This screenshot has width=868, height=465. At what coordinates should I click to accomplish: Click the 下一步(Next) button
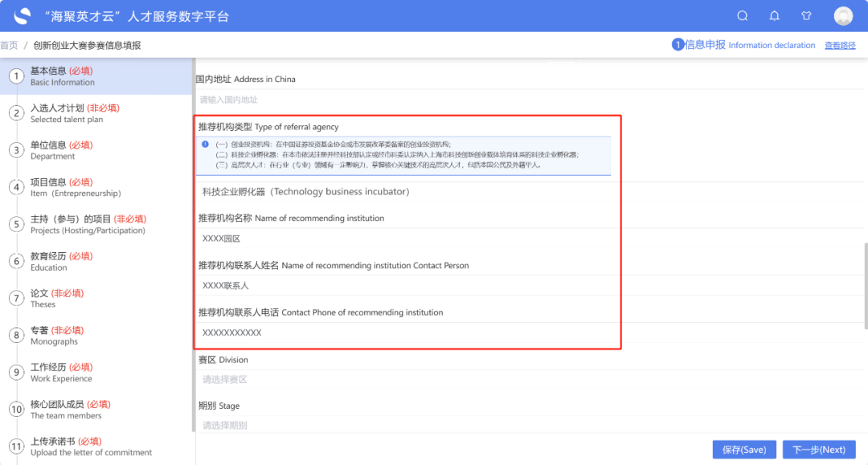[x=818, y=450]
